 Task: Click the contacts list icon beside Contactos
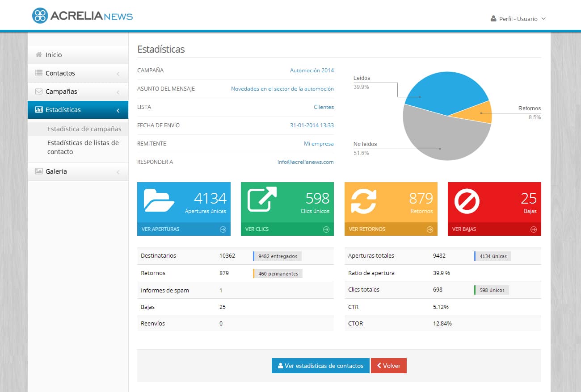(39, 73)
